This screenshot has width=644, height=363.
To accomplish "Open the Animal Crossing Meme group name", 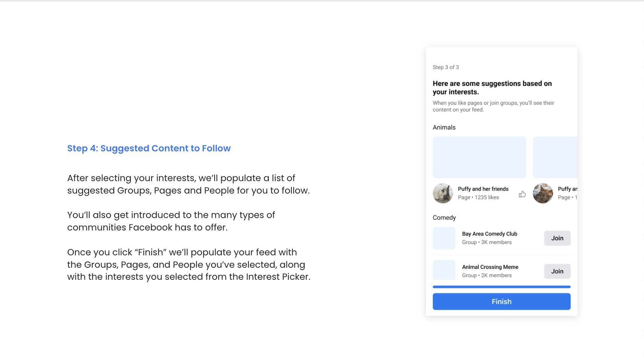I will click(490, 267).
